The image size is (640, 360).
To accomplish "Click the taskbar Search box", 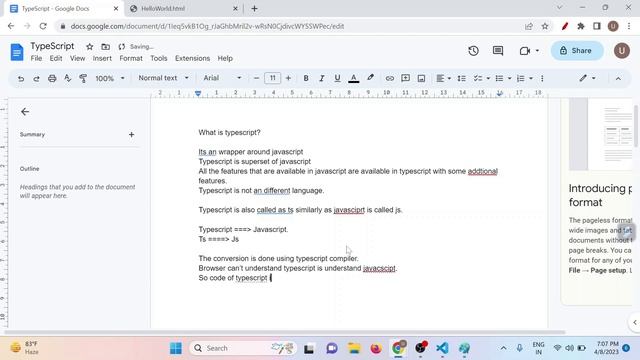I will (x=242, y=348).
